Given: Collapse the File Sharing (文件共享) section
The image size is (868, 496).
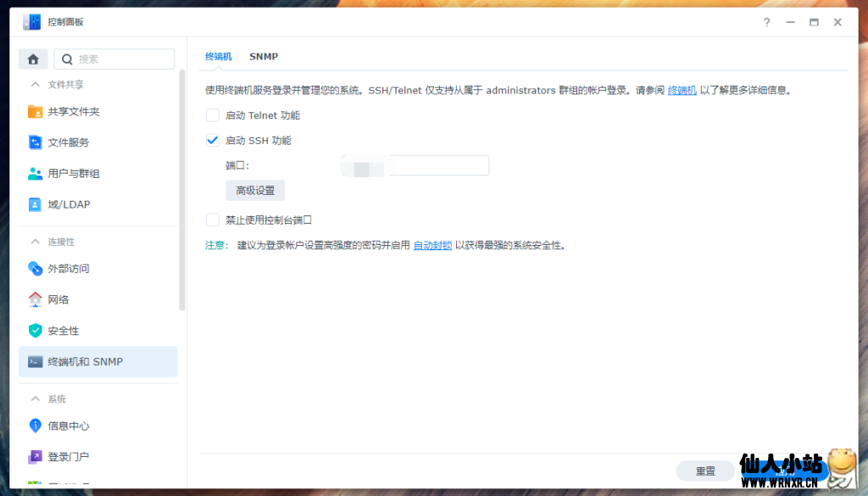Looking at the screenshot, I should pyautogui.click(x=36, y=84).
